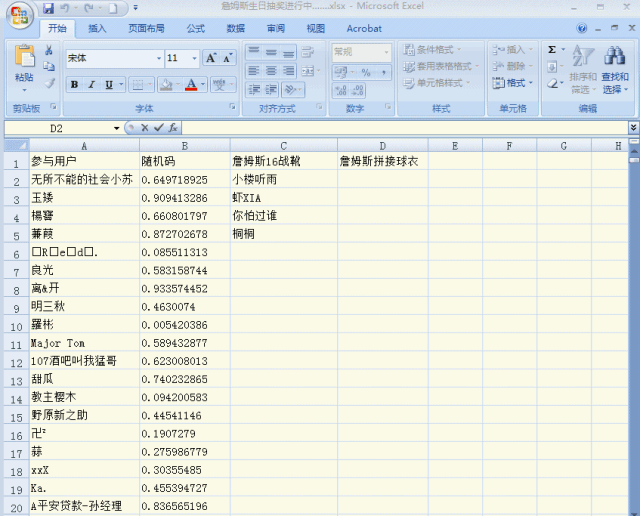Viewport: 640px width, 516px height.
Task: Redo the last action
Action: point(89,8)
